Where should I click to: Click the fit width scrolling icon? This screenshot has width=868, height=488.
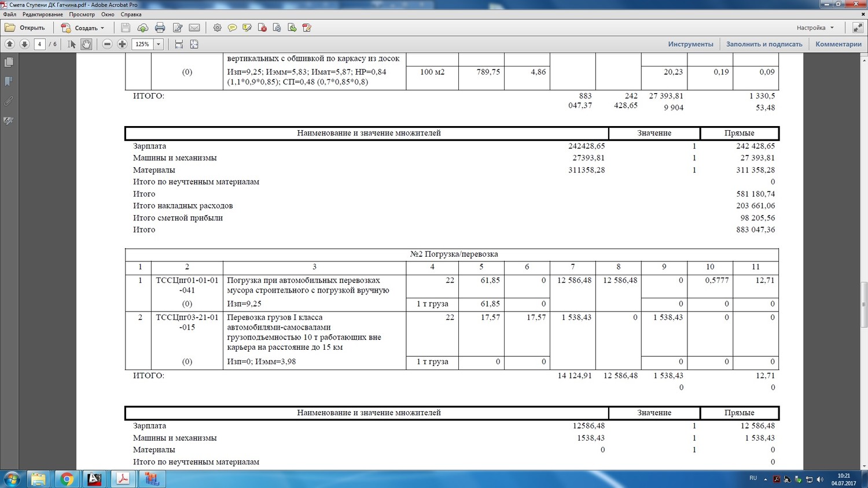pos(179,44)
